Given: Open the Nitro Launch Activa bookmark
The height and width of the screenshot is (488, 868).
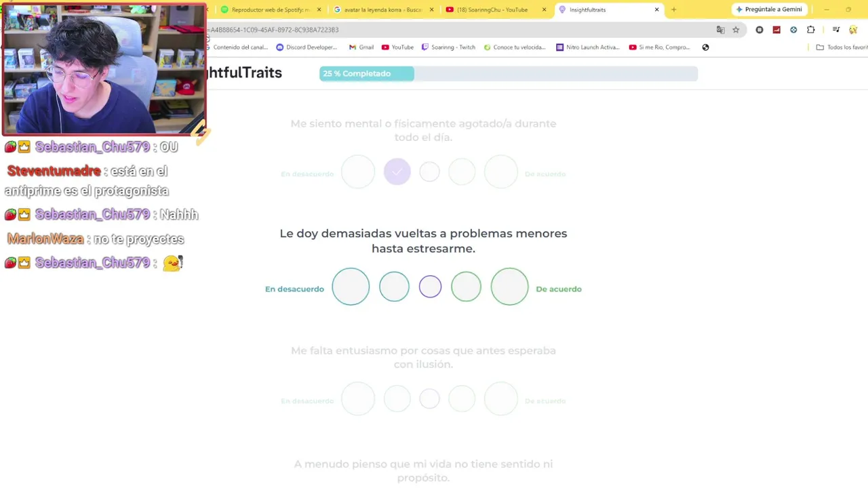Looking at the screenshot, I should click(588, 47).
